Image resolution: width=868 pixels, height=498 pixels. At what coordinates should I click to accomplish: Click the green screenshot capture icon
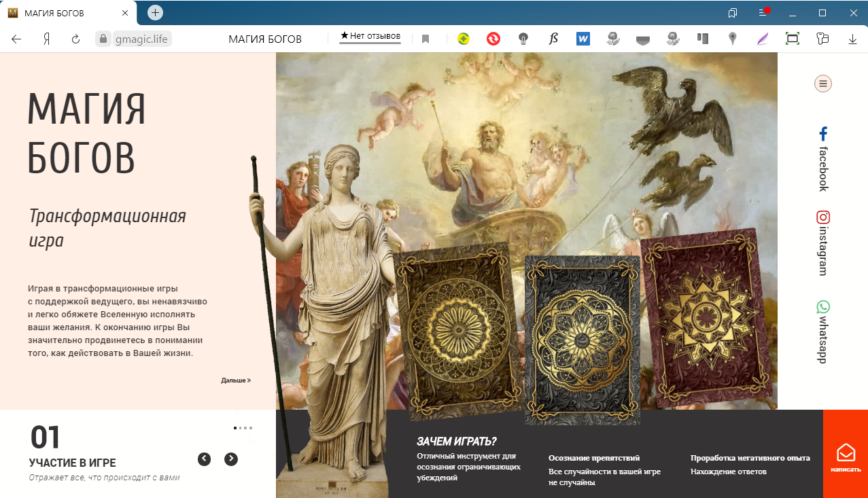793,39
